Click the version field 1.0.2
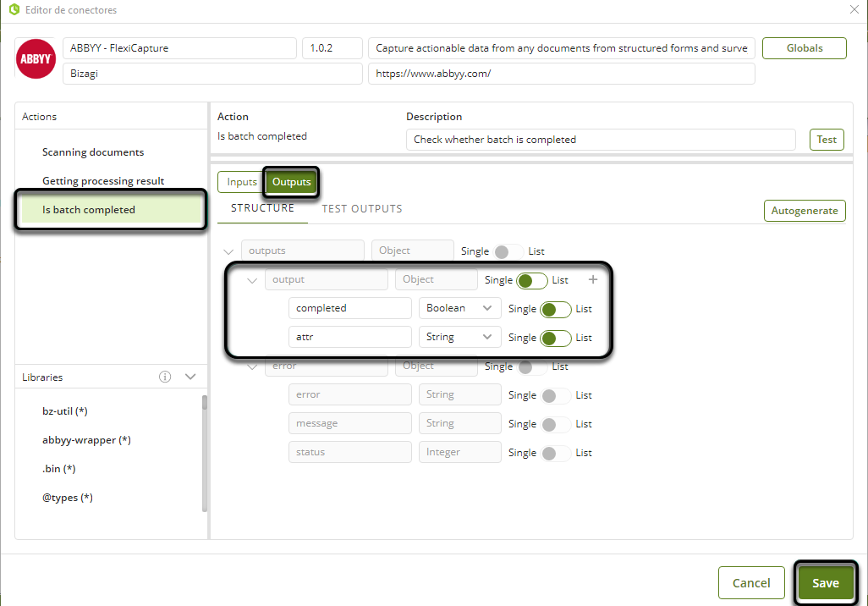The height and width of the screenshot is (606, 868). point(332,48)
